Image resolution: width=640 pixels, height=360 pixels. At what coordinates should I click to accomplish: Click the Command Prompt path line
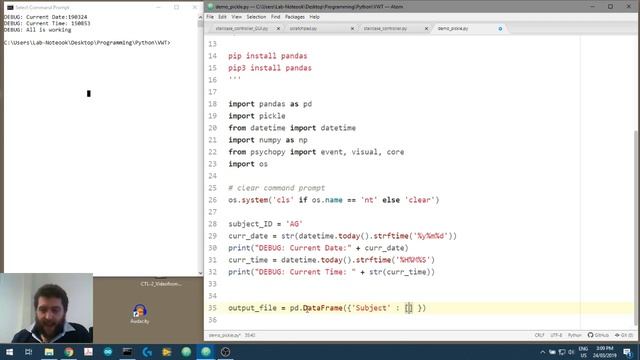click(87, 42)
